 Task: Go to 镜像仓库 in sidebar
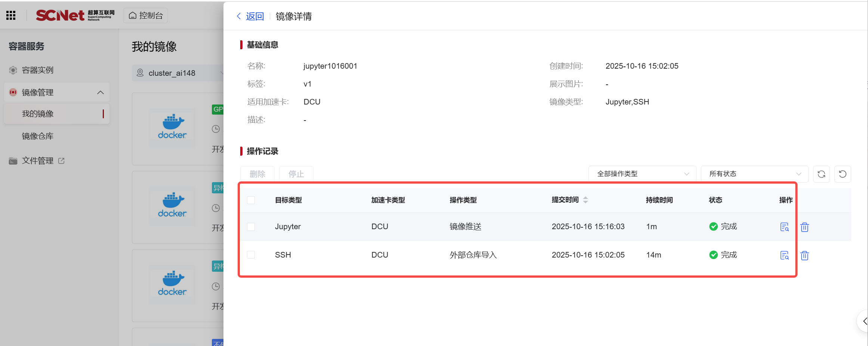click(x=37, y=136)
